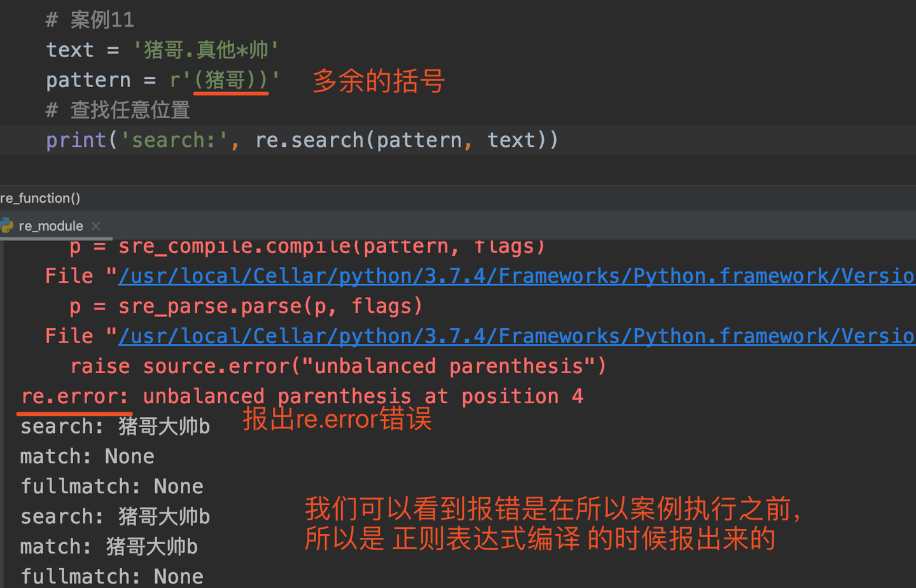Click the 查找任意位置 comment line
This screenshot has width=916, height=588.
coord(118,109)
